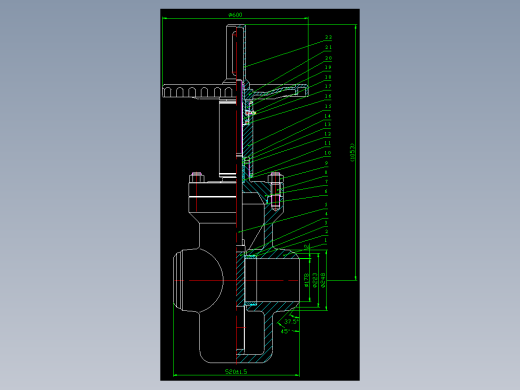This screenshot has width=520, height=390.
Task: Select part callout number 17
Action: pyautogui.click(x=328, y=86)
